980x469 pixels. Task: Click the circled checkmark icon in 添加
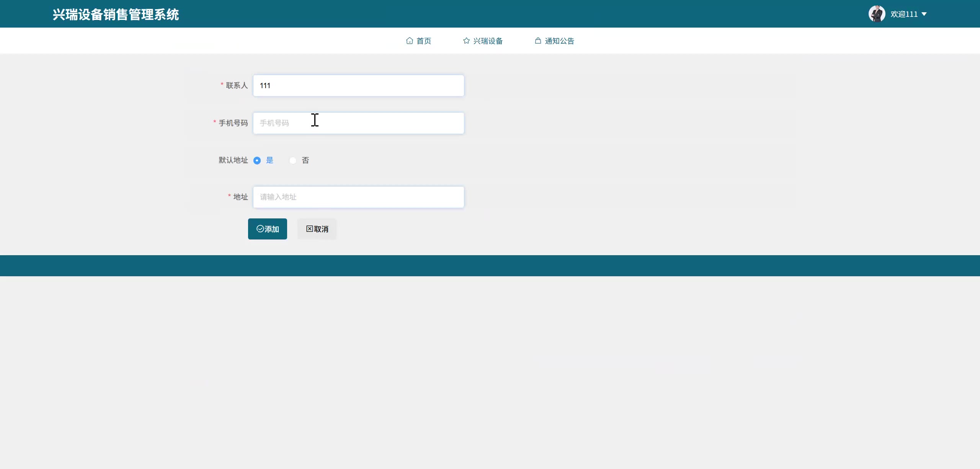[260, 229]
